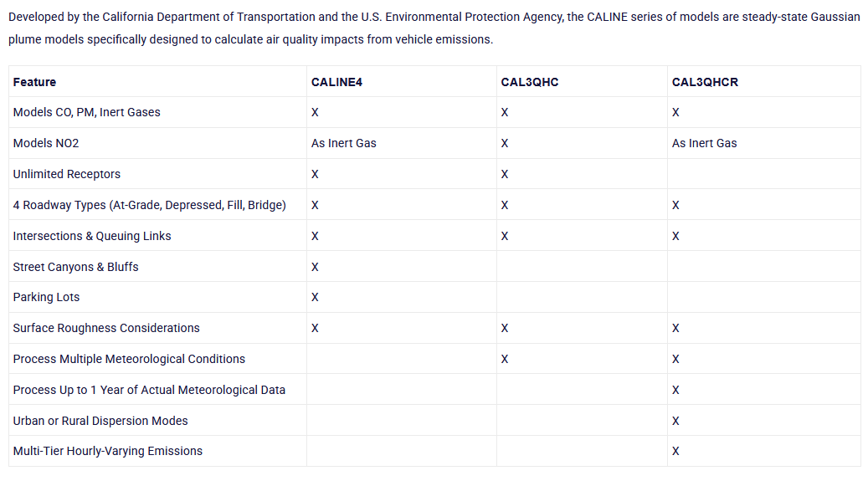Select the "Unlimited Receptors" row label
The image size is (868, 486).
click(x=66, y=174)
